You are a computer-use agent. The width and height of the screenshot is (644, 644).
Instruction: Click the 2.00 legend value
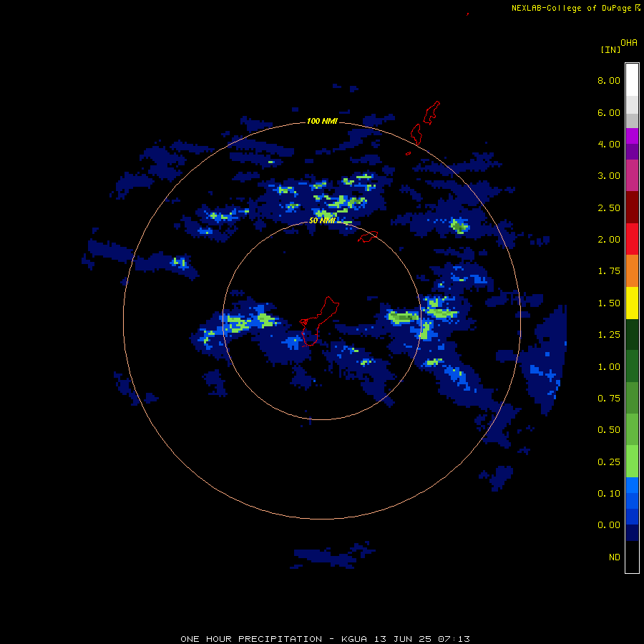pyautogui.click(x=609, y=240)
